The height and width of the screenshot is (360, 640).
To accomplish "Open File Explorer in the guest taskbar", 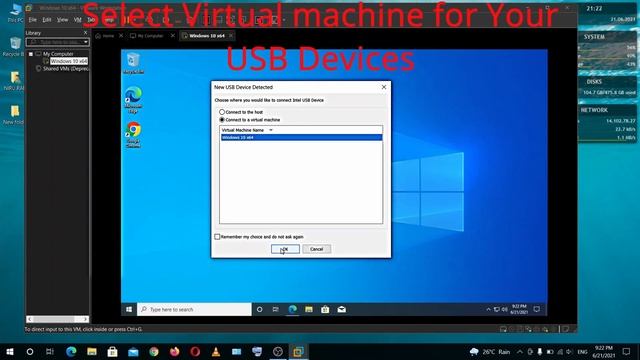I will coord(309,309).
